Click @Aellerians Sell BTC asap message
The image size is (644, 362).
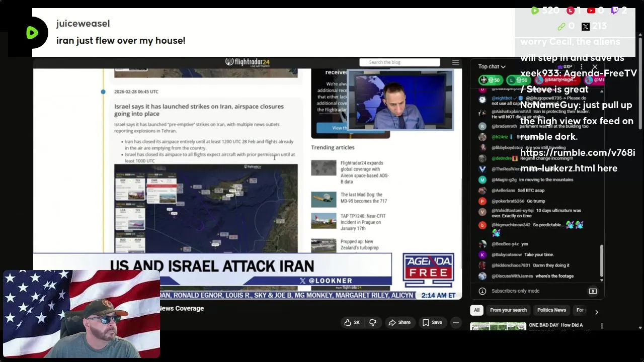tap(518, 191)
